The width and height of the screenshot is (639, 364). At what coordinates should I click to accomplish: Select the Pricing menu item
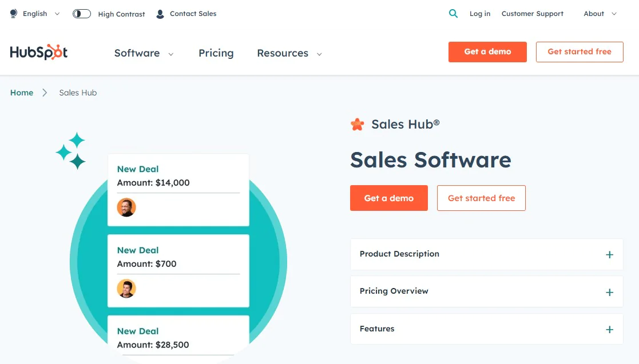pos(216,53)
